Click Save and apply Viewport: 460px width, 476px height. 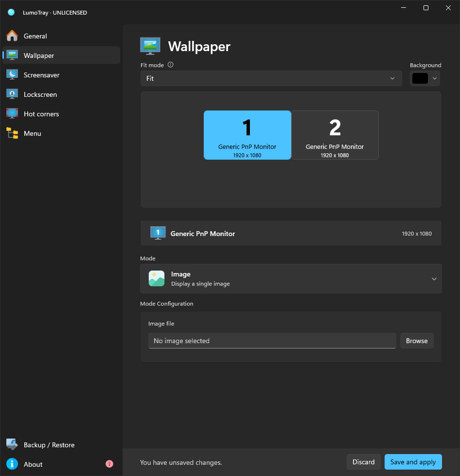click(x=413, y=462)
